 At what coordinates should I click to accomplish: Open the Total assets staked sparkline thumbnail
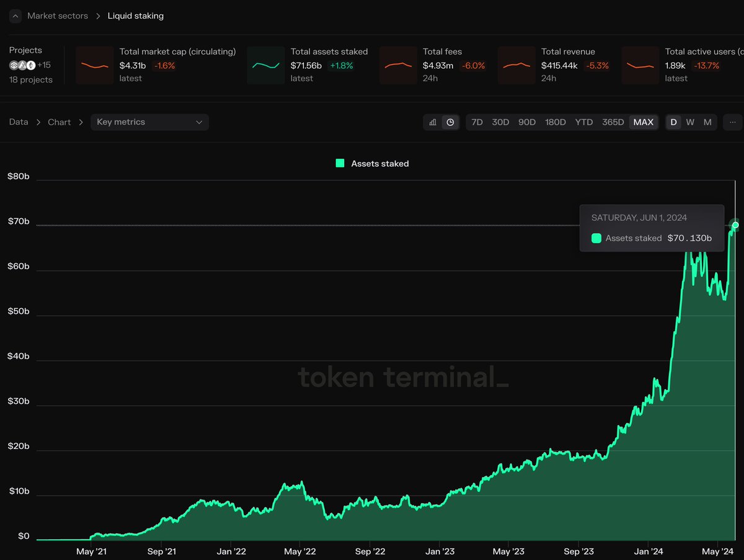click(x=266, y=65)
